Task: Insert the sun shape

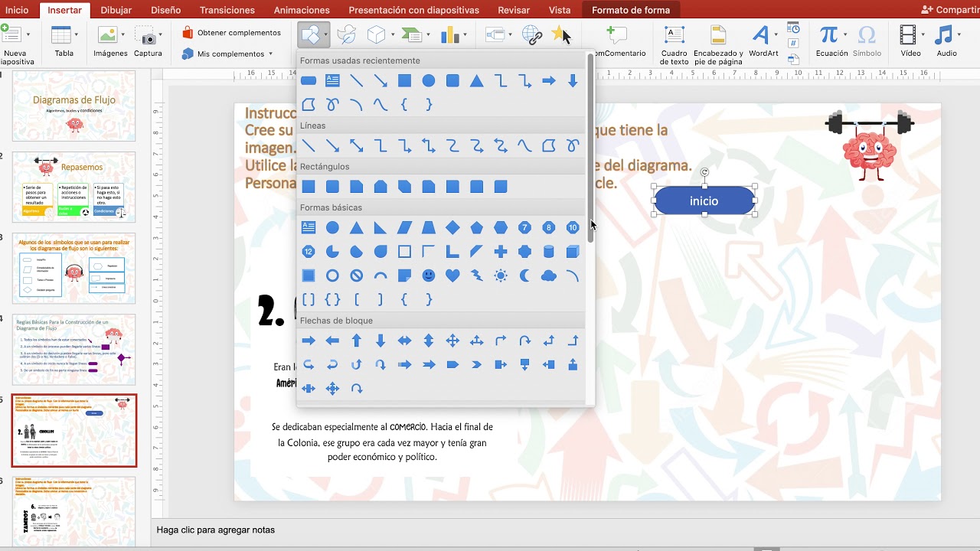Action: point(501,275)
